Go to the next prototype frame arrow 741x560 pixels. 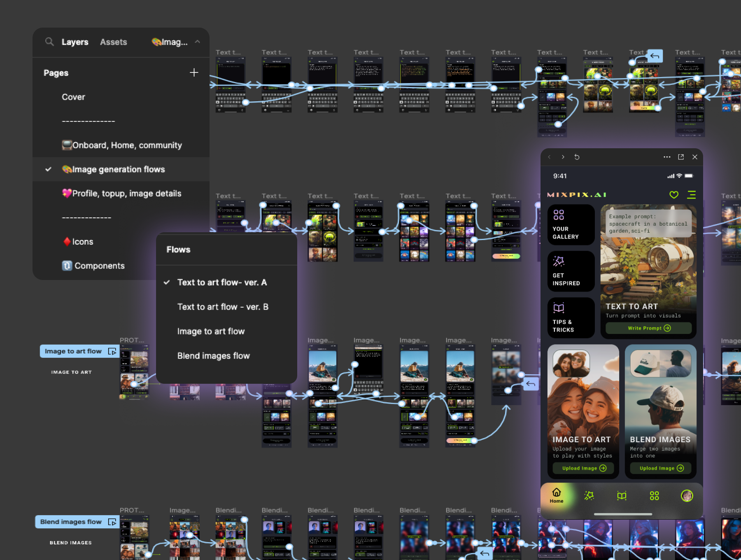(x=563, y=157)
